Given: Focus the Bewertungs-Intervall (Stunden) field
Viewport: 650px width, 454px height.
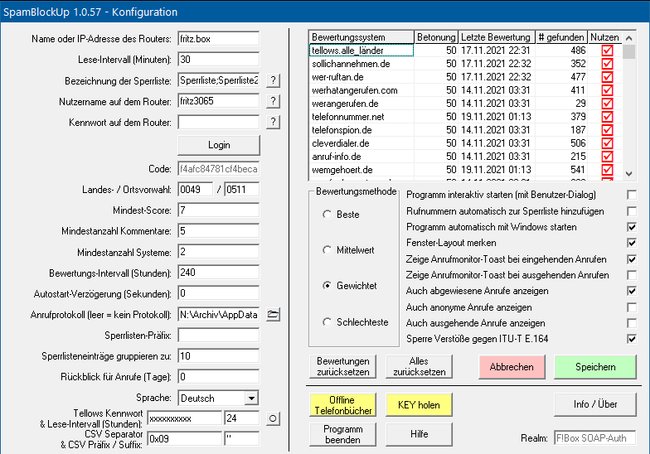Looking at the screenshot, I should click(218, 272).
